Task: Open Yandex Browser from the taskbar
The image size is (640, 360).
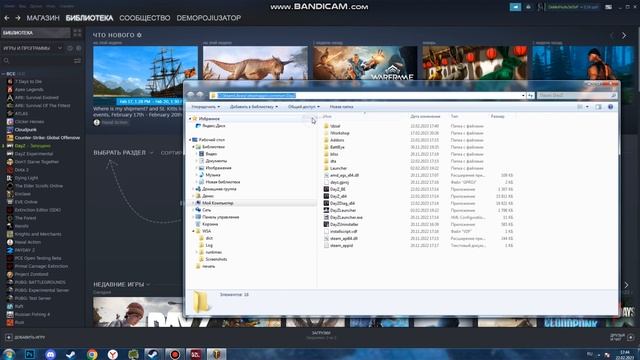Action: pyautogui.click(x=113, y=354)
